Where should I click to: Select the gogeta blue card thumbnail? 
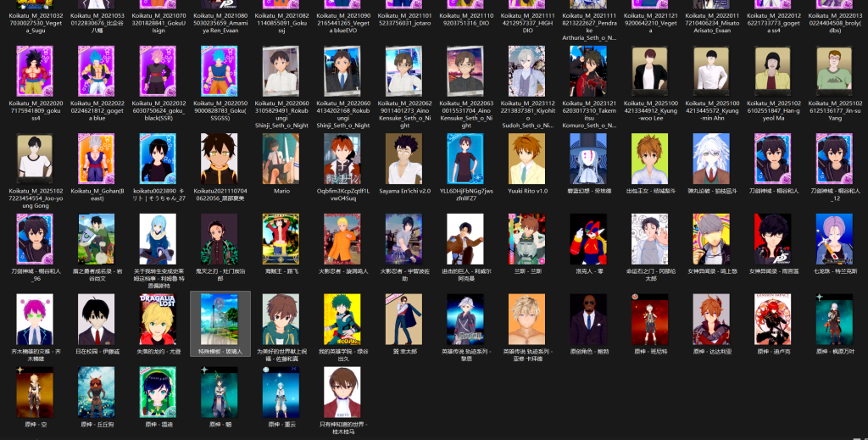pos(97,72)
